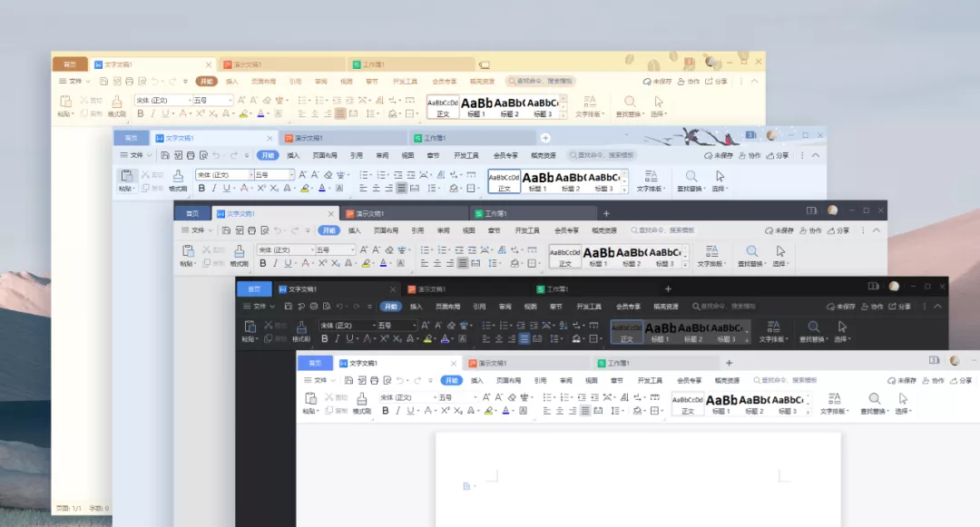The image size is (980, 527).
Task: Open font name dropdown in light blue window
Action: [251, 175]
